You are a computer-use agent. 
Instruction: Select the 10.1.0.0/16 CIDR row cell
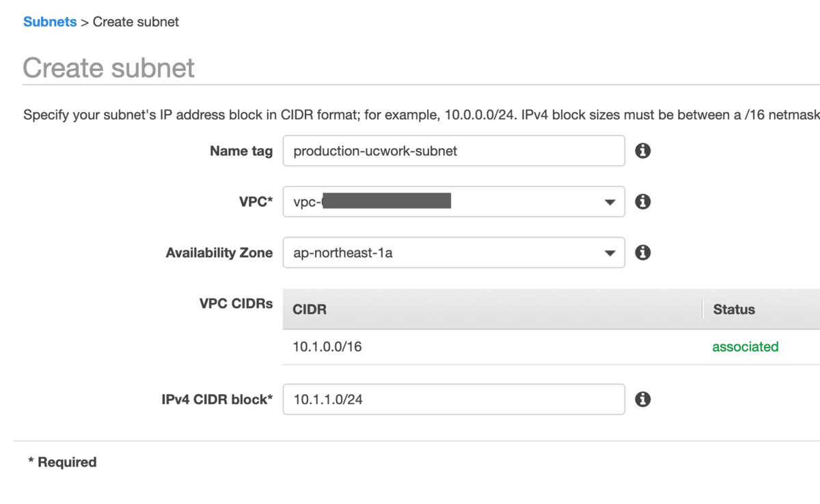click(x=327, y=347)
